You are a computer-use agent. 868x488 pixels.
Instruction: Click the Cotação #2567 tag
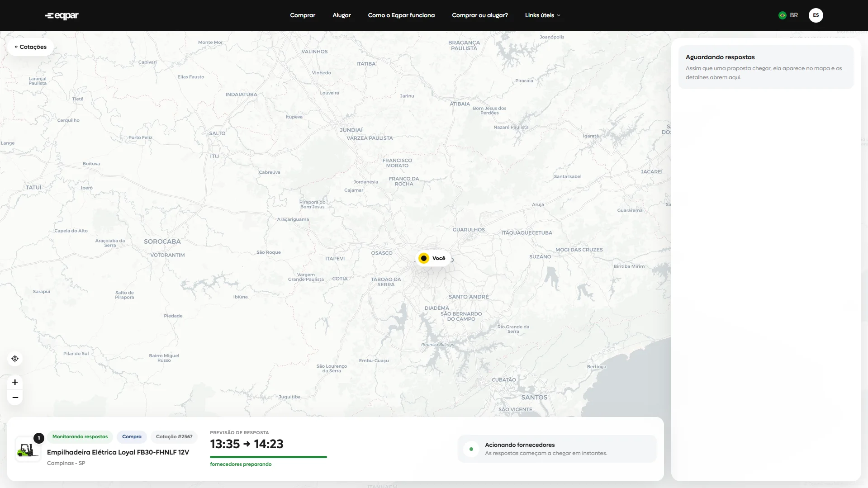174,437
